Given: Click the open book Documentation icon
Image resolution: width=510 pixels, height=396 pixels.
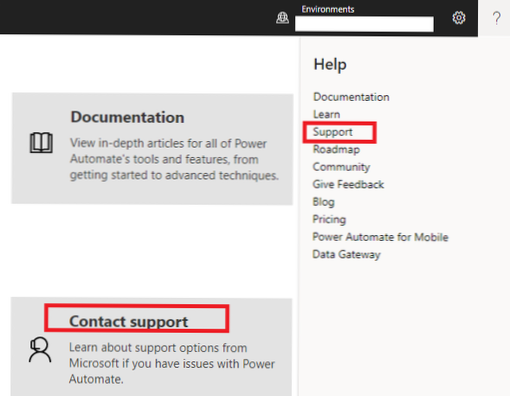Looking at the screenshot, I should click(x=41, y=143).
